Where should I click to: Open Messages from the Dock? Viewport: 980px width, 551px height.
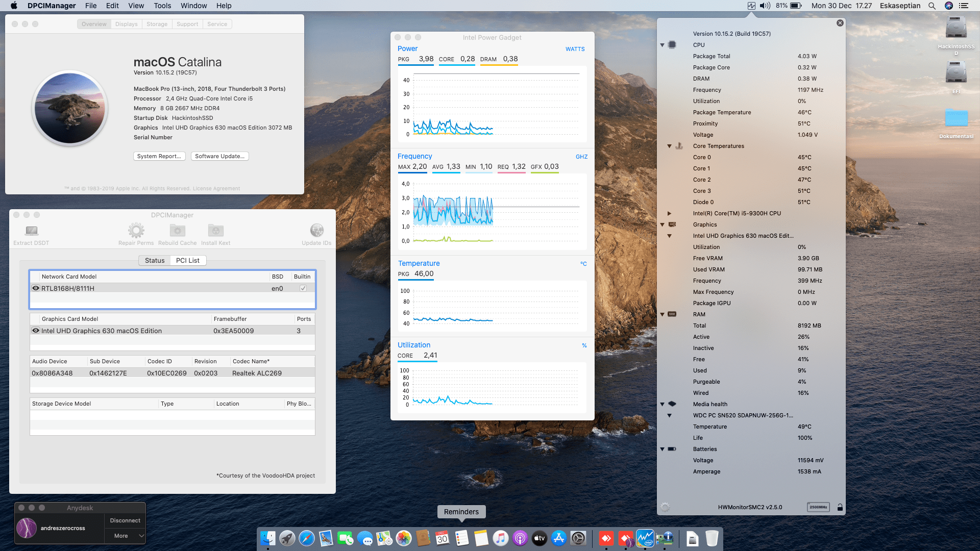tap(365, 538)
